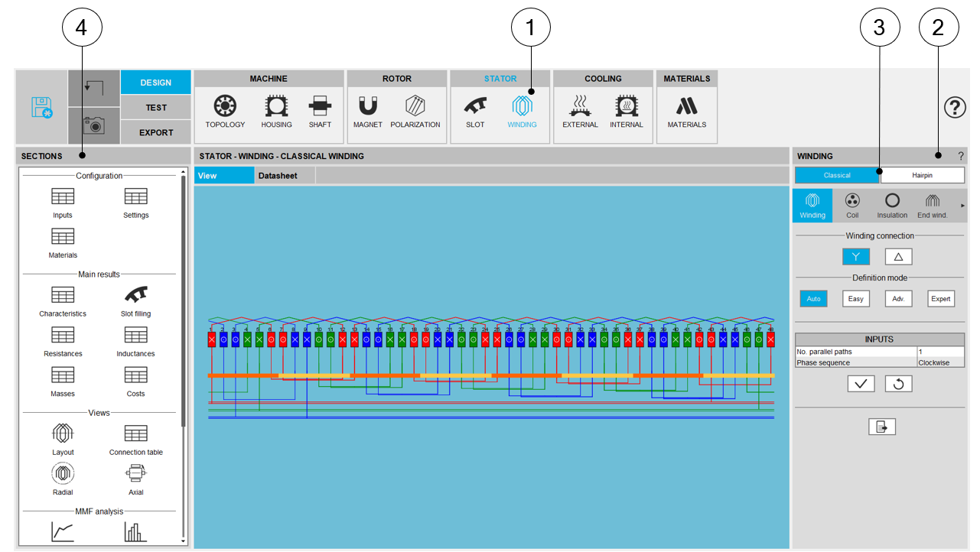The width and height of the screenshot is (980, 552).
Task: Click the EXPORT button
Action: tap(156, 132)
